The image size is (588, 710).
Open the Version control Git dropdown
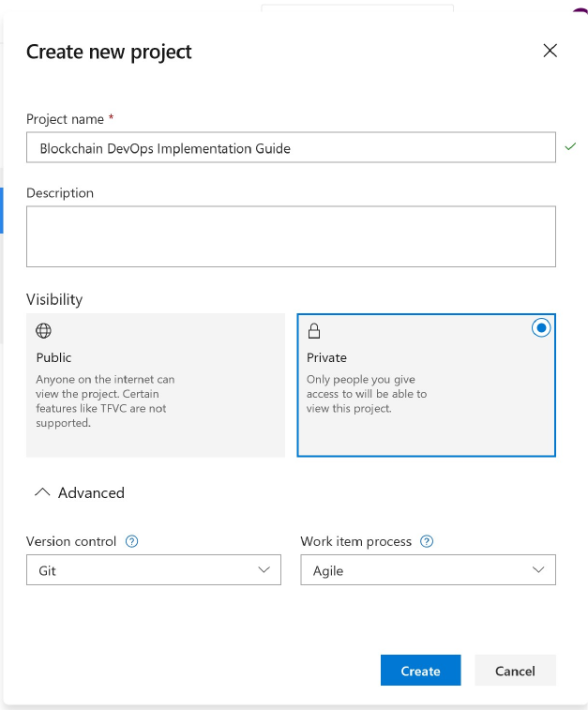[x=153, y=570]
